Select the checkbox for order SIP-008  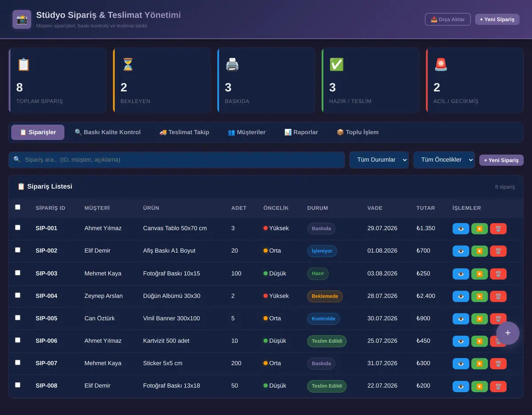click(18, 385)
